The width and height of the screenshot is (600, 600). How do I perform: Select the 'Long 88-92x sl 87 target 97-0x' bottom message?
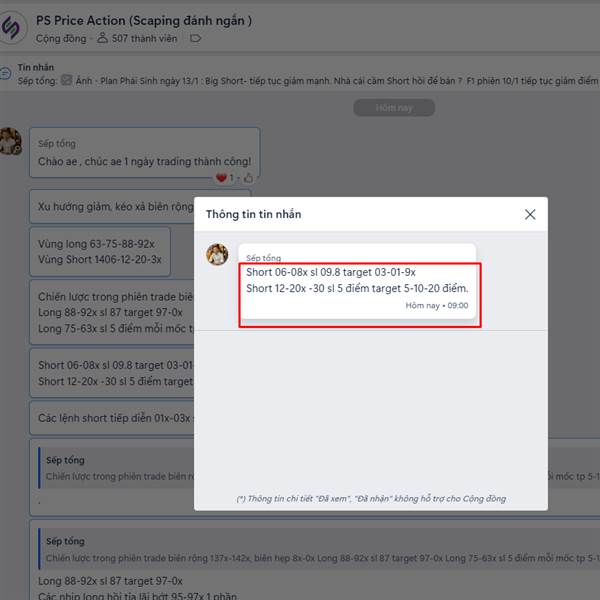coord(110,581)
